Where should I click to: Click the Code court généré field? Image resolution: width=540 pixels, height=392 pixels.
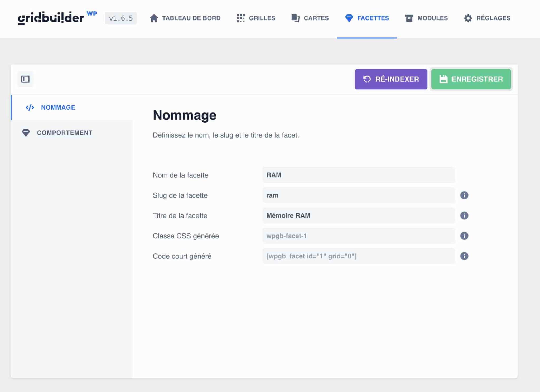[359, 256]
